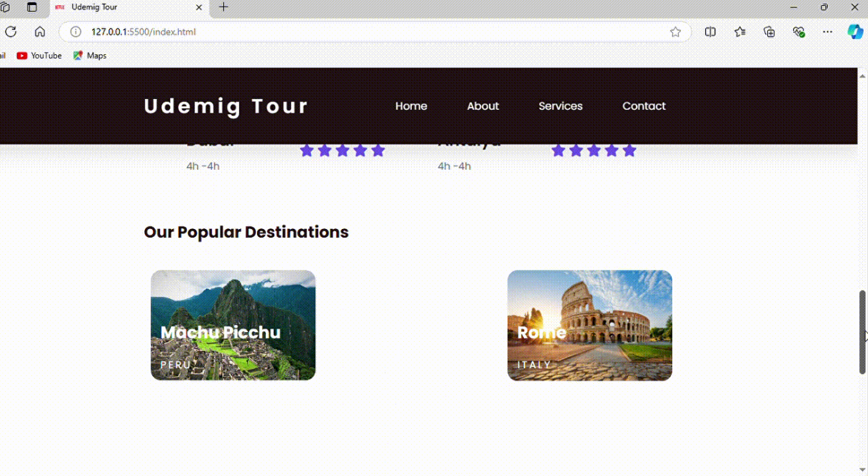This screenshot has width=868, height=476.
Task: Open the YouTube bookmark
Action: [39, 56]
